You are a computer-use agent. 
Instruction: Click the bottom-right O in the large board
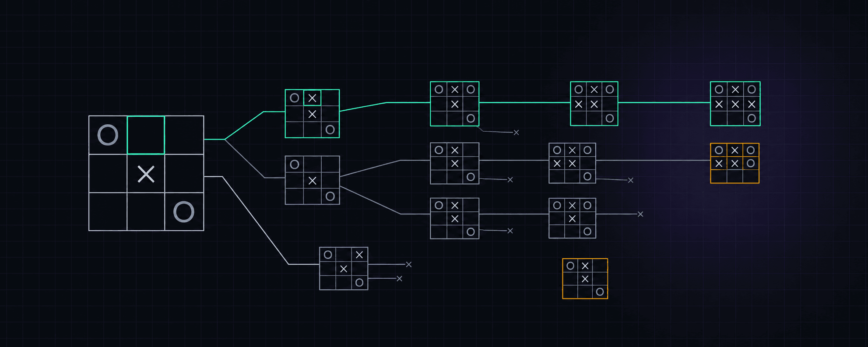[184, 212]
